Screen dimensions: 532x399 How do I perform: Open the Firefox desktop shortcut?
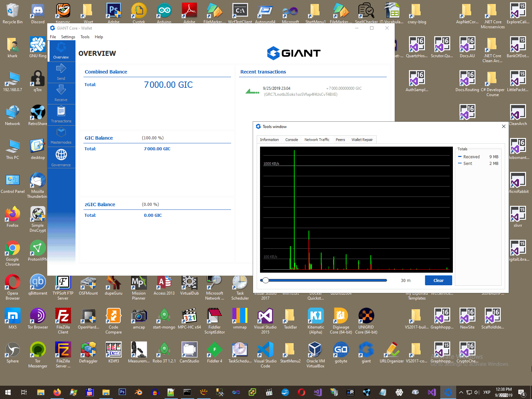coord(13,217)
